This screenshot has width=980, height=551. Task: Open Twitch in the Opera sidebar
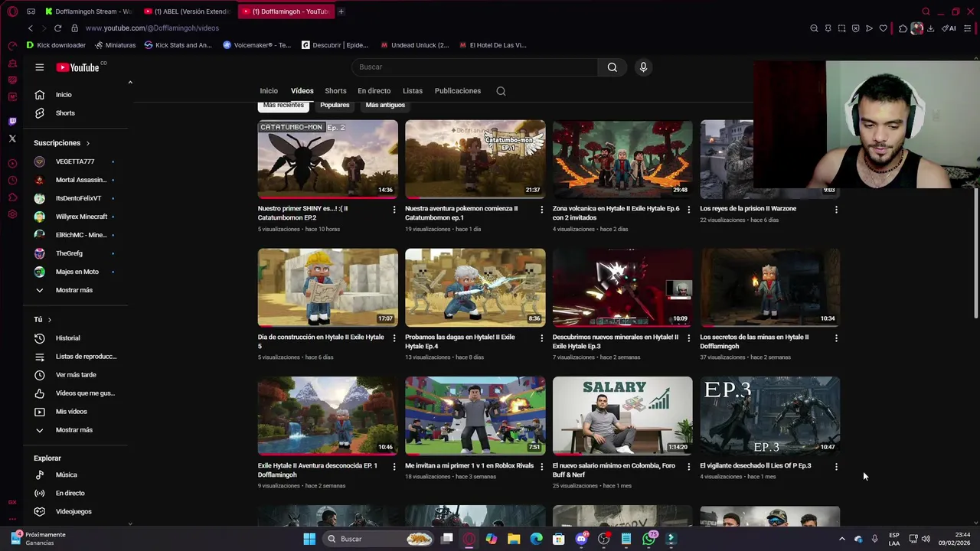tap(12, 122)
